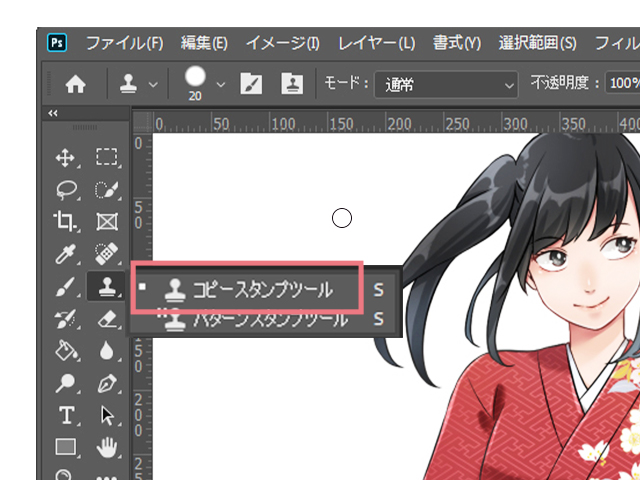Select the Type tool
The height and width of the screenshot is (480, 640).
click(x=67, y=416)
